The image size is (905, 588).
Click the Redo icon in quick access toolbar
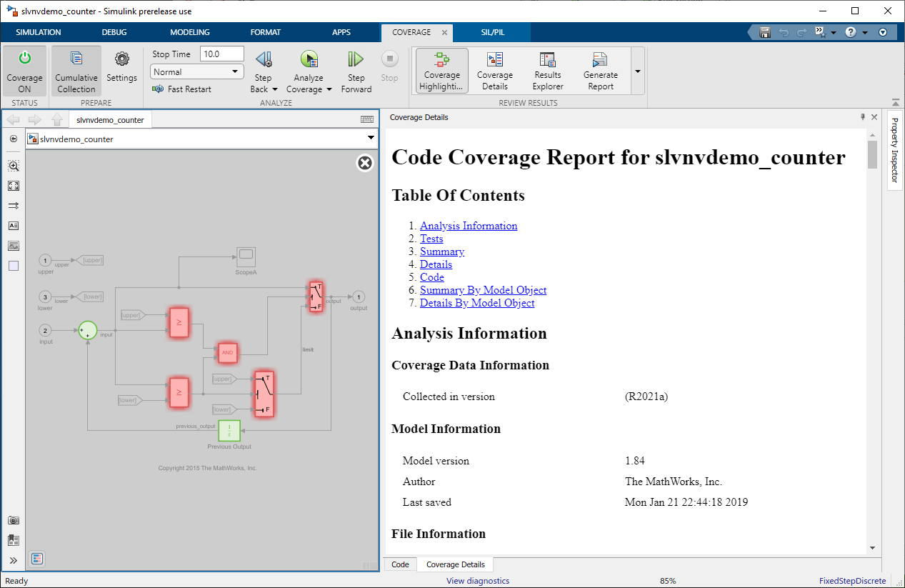(801, 32)
